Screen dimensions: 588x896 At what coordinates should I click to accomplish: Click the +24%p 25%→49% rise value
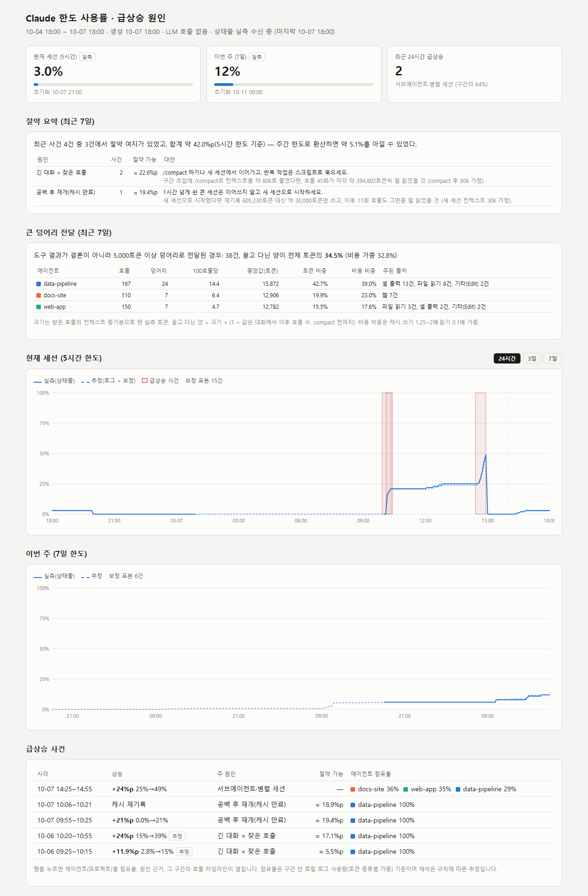(x=139, y=789)
